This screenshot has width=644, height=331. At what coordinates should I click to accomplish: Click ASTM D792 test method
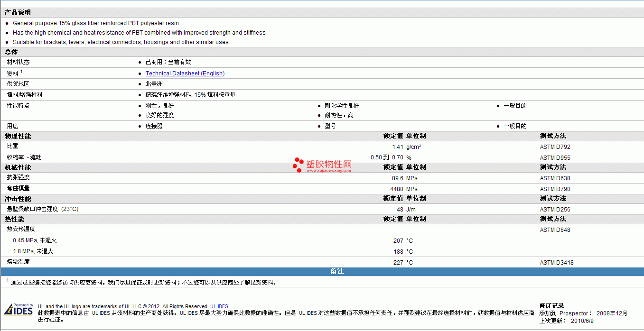(x=555, y=147)
